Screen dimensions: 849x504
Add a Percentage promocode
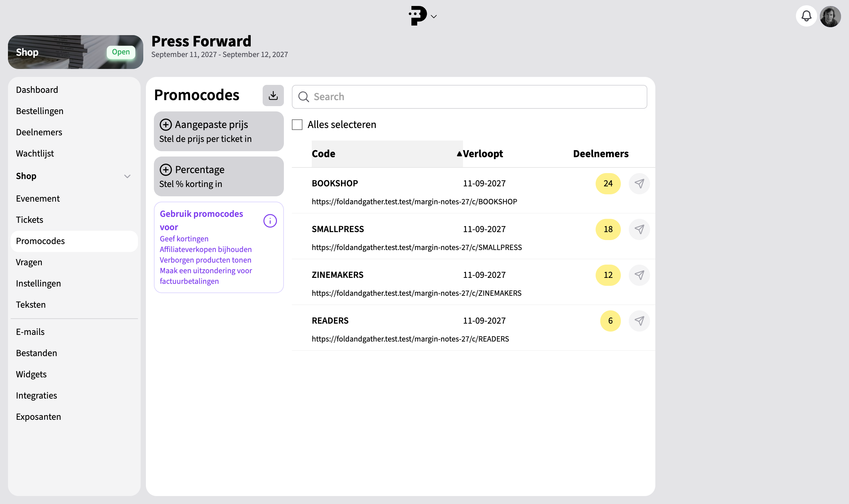point(219,177)
